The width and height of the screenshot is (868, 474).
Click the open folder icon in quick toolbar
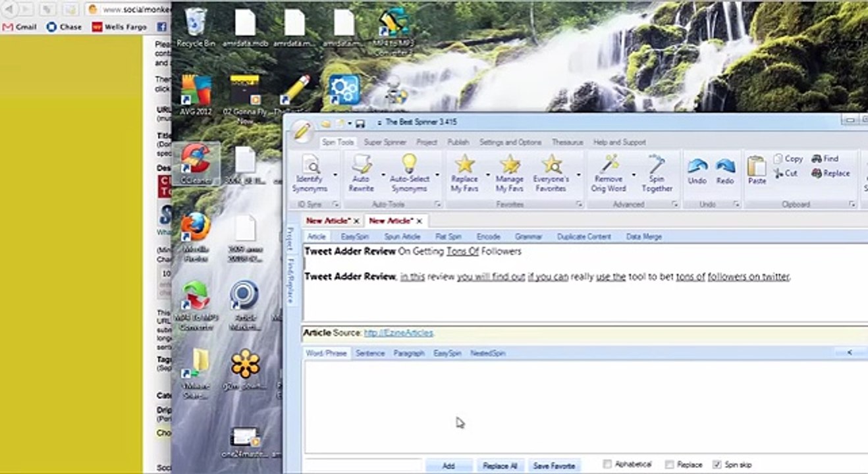pos(326,123)
